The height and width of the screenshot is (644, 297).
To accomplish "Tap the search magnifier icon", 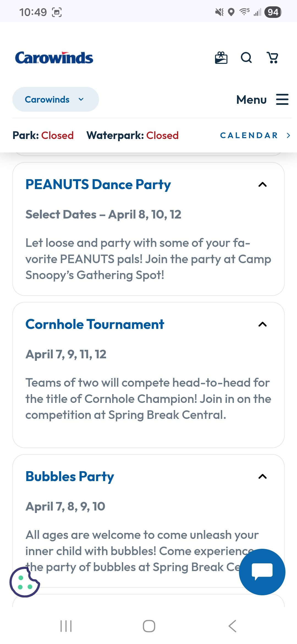I will (x=246, y=58).
